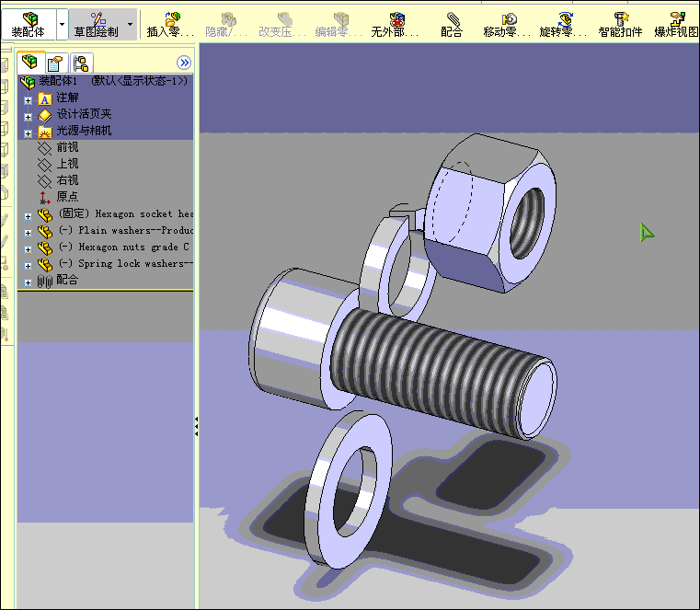The image size is (700, 610).
Task: Select the Plain washers part row
Action: [126, 230]
